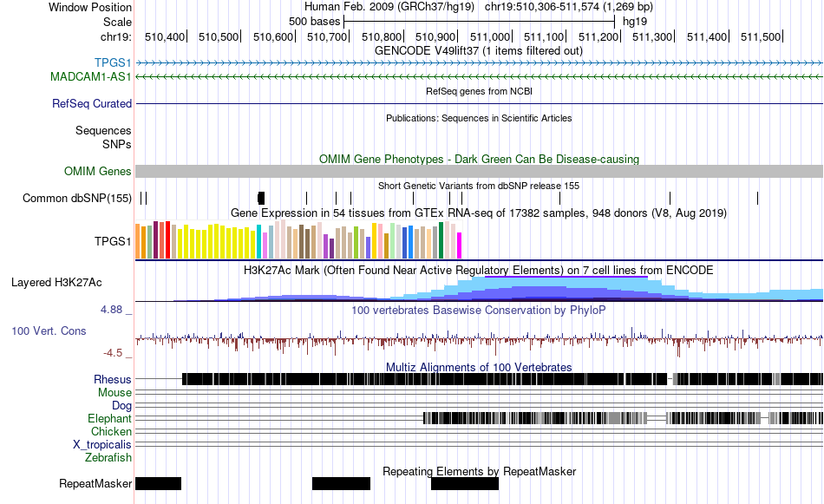Viewport: 824px width, 504px height.
Task: Click the RepeatMasker block at window start
Action: (158, 483)
